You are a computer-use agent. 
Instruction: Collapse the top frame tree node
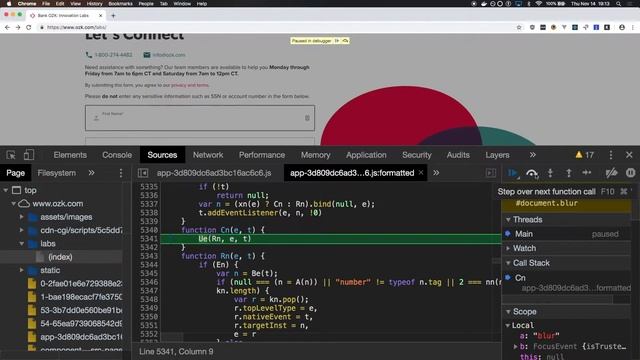coord(6,190)
